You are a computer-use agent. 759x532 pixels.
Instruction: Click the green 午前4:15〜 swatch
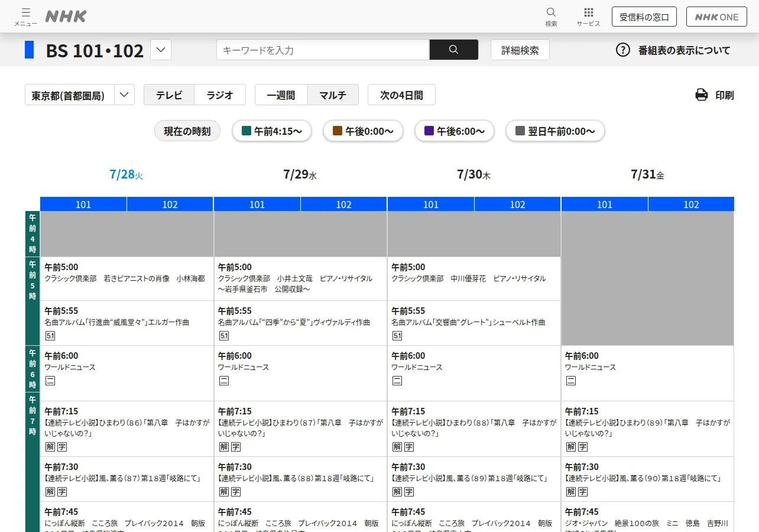point(247,131)
